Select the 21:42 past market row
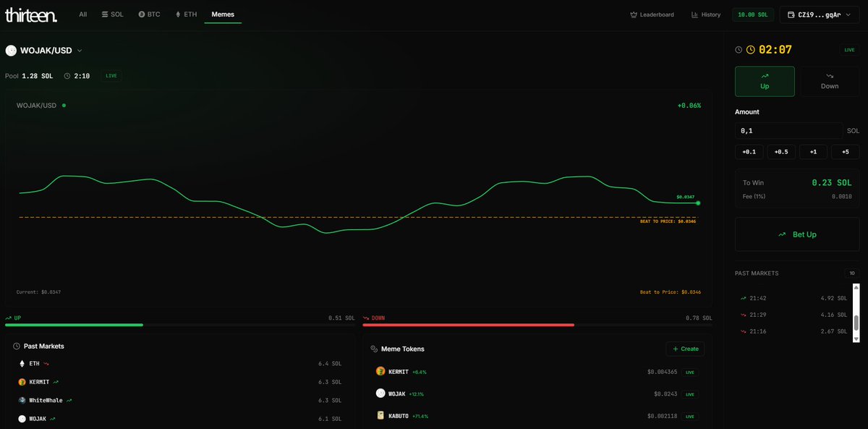 (x=793, y=297)
